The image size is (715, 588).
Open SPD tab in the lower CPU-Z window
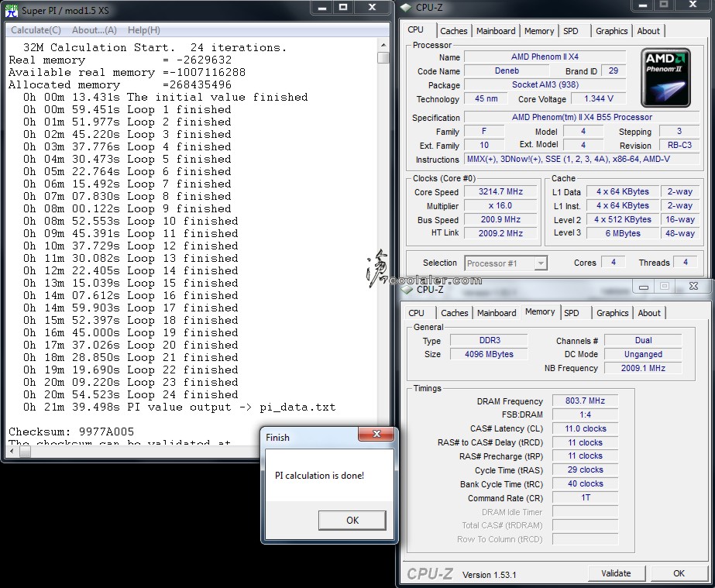pos(572,313)
